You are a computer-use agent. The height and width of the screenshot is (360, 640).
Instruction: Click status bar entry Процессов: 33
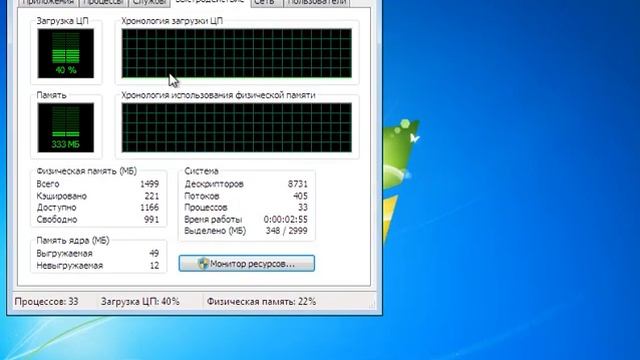(x=46, y=302)
